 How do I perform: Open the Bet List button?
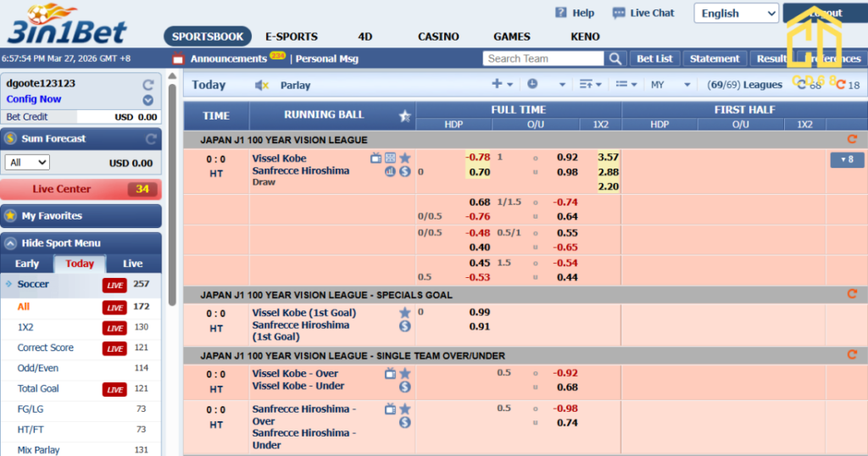654,58
